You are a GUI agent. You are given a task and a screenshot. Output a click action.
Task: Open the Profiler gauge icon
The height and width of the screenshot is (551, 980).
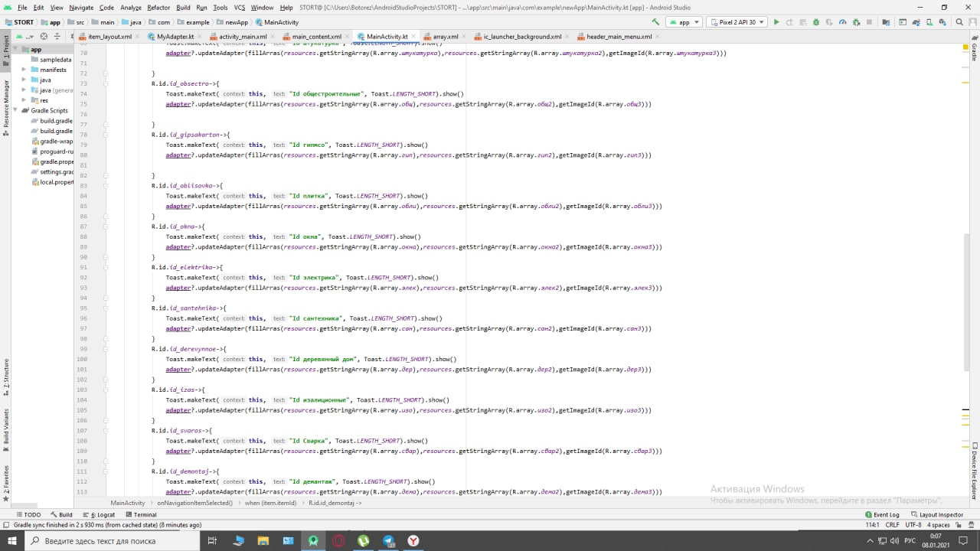(842, 22)
